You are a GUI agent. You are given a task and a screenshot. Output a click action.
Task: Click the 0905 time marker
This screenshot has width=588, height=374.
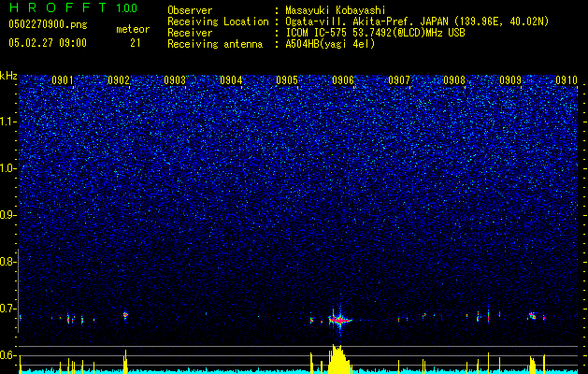click(287, 79)
